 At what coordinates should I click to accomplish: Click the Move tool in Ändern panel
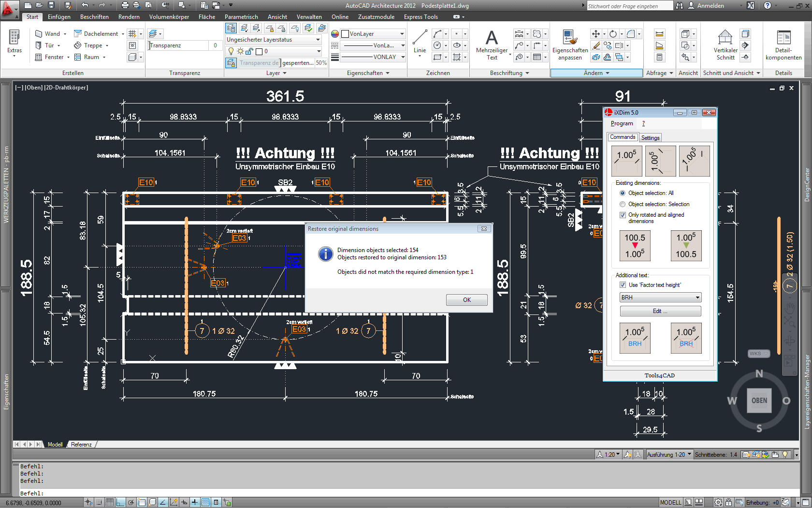point(595,34)
